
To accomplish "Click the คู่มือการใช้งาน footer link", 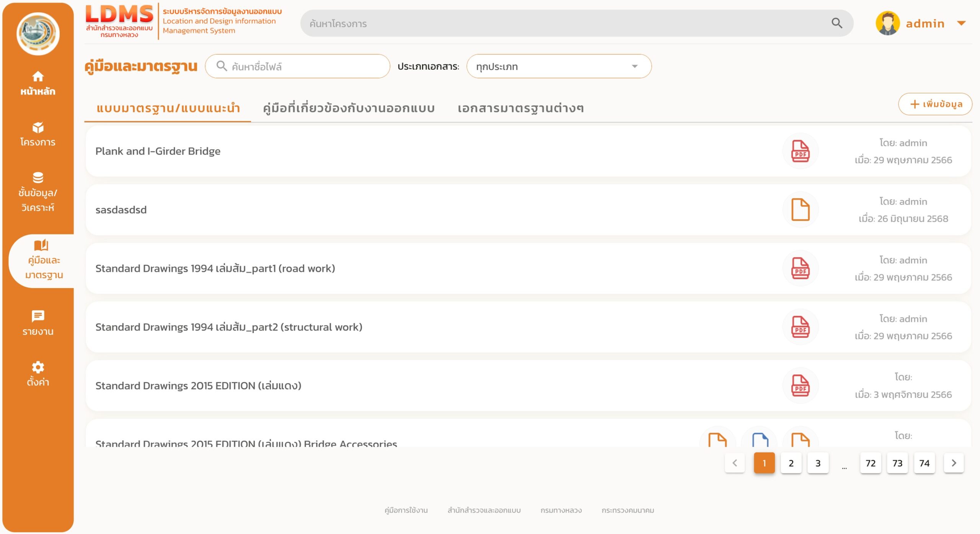I will coord(406,510).
